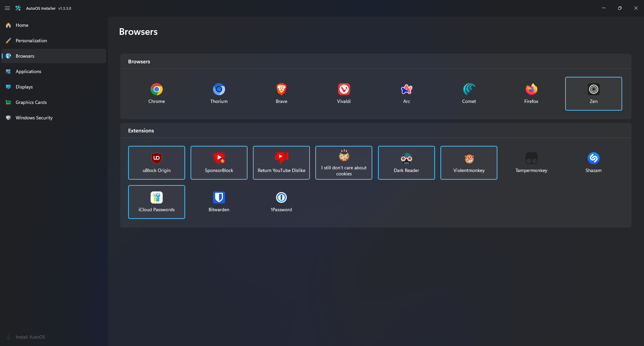Enable the Shazam extension
The image size is (644, 346).
593,163
